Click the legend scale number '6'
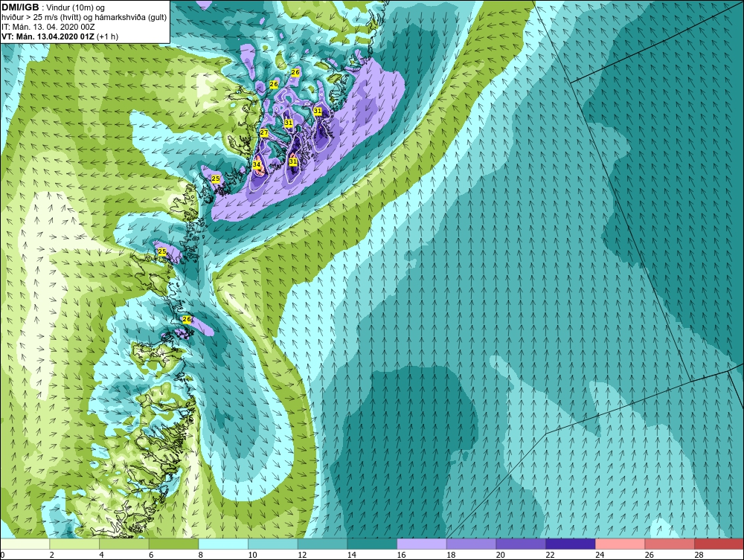Image resolution: width=744 pixels, height=560 pixels. pos(151,555)
